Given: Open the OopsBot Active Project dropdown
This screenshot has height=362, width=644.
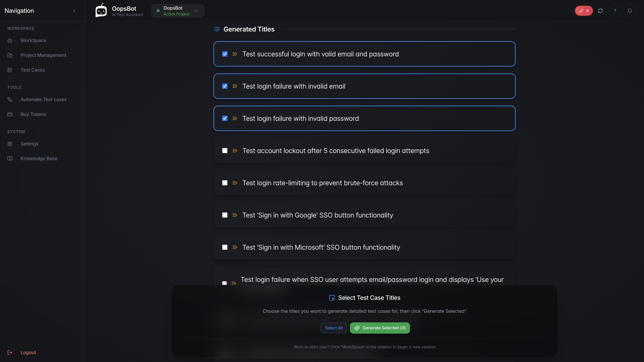Looking at the screenshot, I should pos(178,11).
